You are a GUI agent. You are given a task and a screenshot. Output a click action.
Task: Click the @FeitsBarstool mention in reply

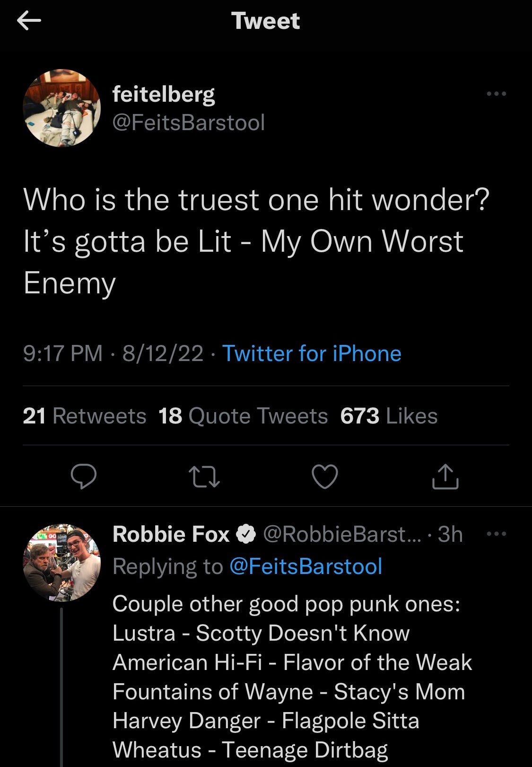pos(305,566)
